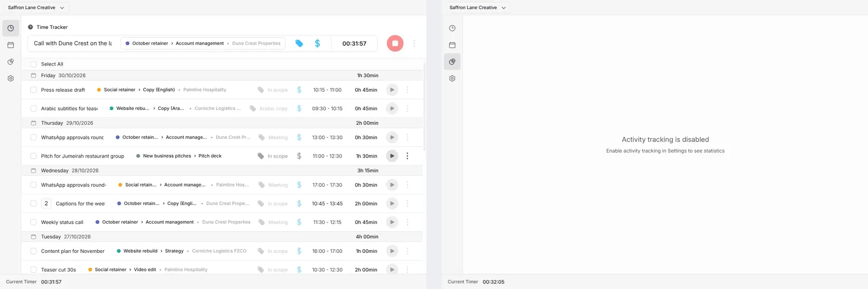Edit tag icon on Pitch for Jumeirah entry
Viewport: 868px width, 289px height.
click(x=261, y=156)
